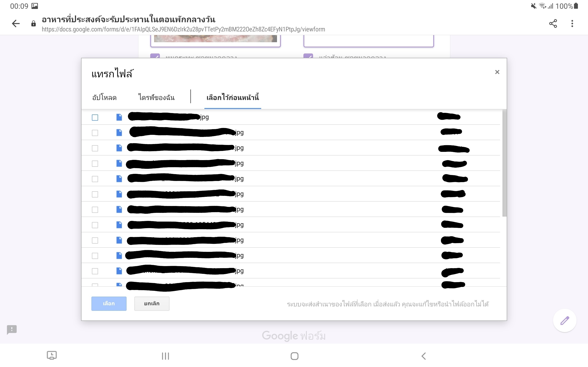Close the แทรกไฟล์ dialog with X
This screenshot has width=588, height=367.
[497, 72]
